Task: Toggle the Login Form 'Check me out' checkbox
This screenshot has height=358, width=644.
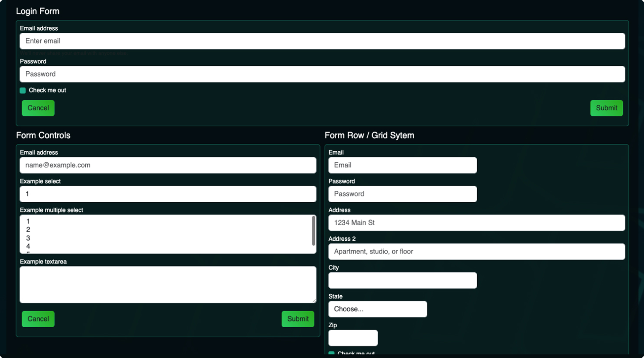Action: (x=23, y=91)
